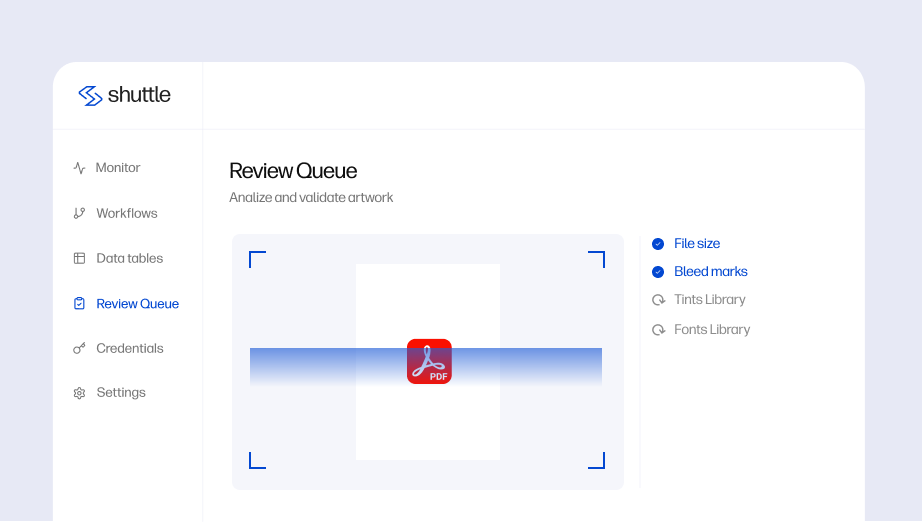Click the red PDF file icon
The width and height of the screenshot is (923, 522).
pos(429,361)
